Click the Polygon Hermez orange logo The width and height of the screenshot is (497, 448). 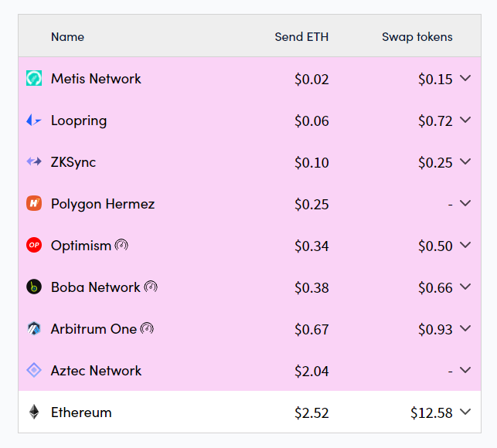click(x=34, y=203)
